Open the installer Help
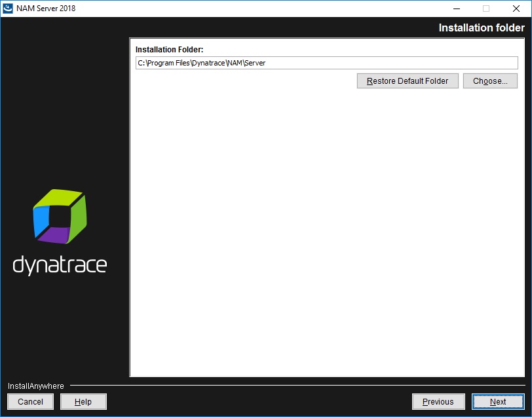Viewport: 532px width, 417px height. pyautogui.click(x=83, y=402)
